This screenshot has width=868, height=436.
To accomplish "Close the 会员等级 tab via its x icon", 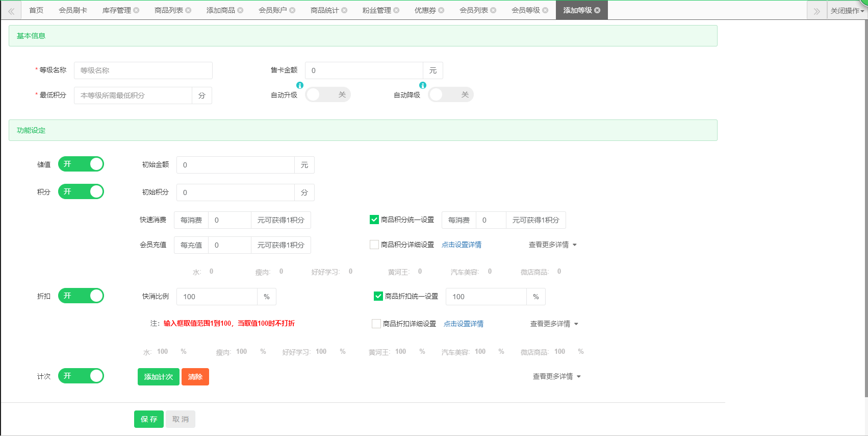I will (x=545, y=10).
